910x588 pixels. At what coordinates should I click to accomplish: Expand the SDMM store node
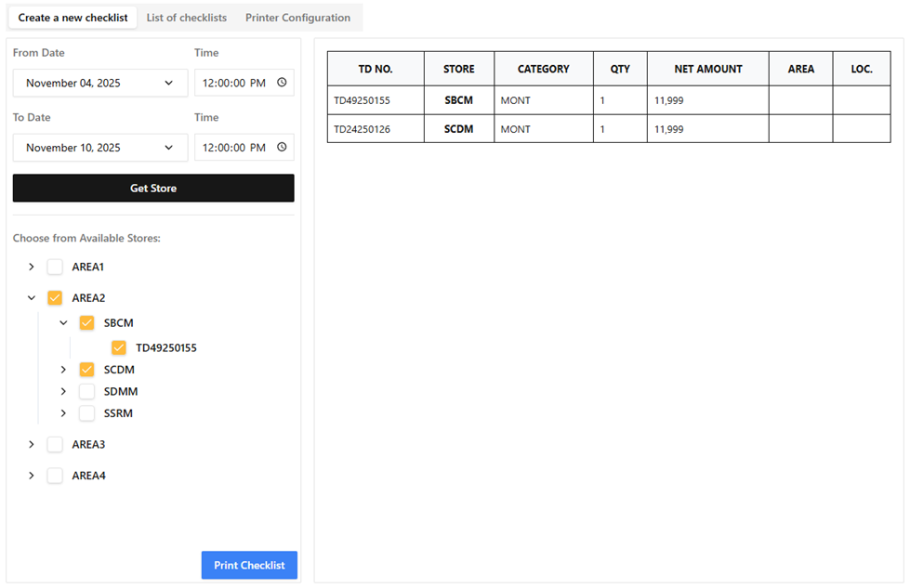pyautogui.click(x=63, y=392)
